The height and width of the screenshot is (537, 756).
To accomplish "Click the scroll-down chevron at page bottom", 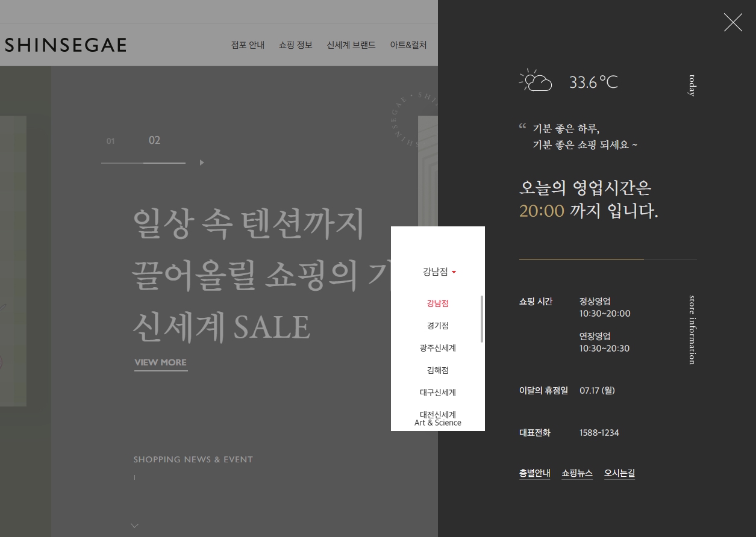I will tap(134, 526).
